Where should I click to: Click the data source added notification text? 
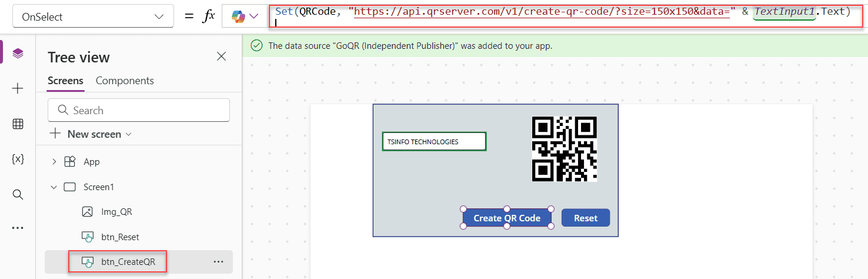coord(410,45)
